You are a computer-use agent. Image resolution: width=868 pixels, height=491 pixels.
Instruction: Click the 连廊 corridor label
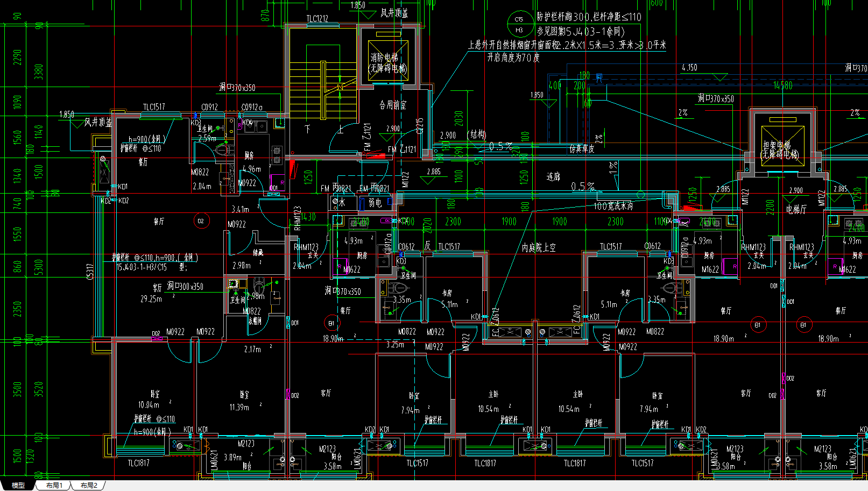coord(553,176)
